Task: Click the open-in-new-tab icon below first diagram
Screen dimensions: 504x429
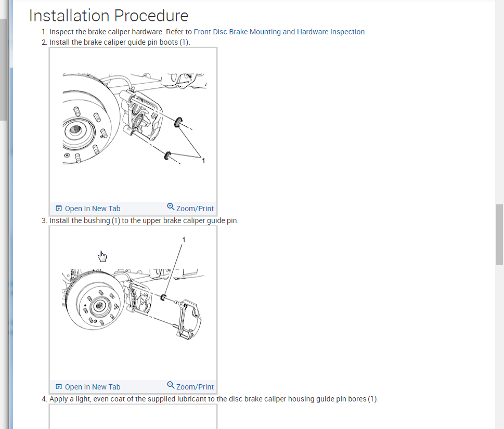Action: coord(59,208)
